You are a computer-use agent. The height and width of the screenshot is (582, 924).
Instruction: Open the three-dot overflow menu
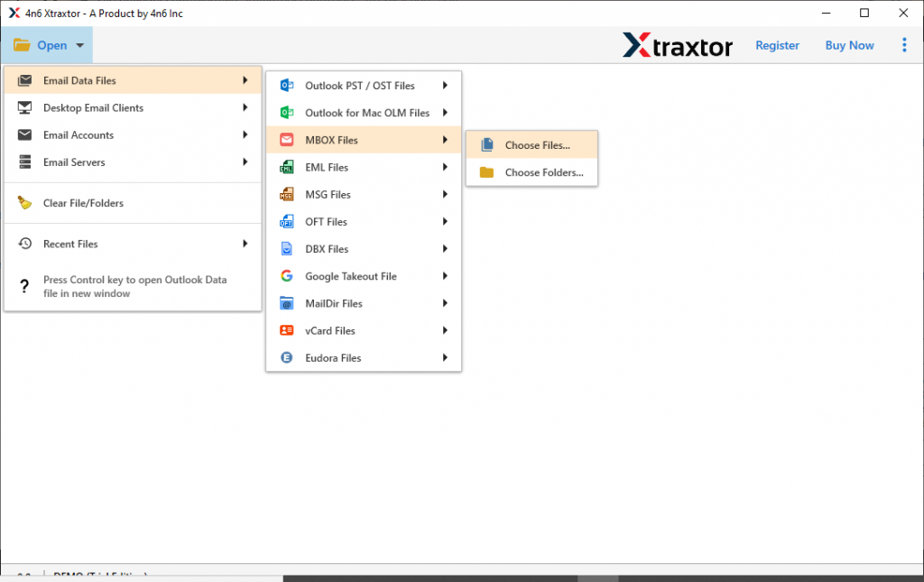pos(904,44)
